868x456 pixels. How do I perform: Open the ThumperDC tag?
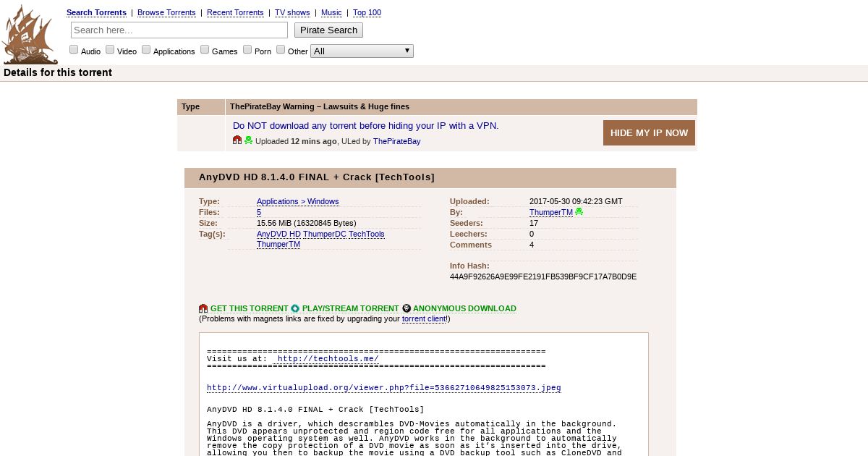point(325,234)
